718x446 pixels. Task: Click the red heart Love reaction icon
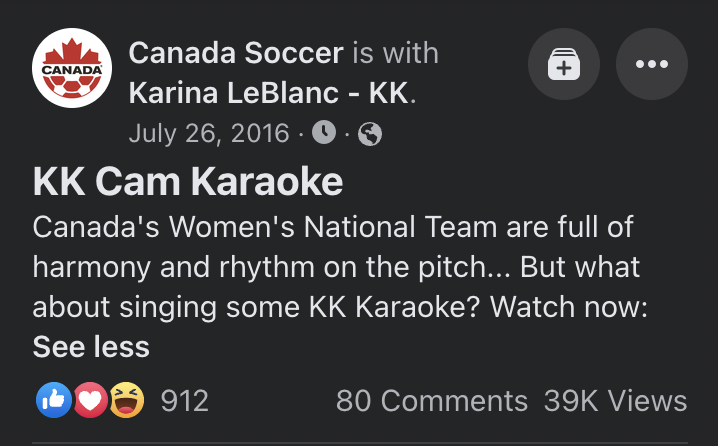coord(91,401)
